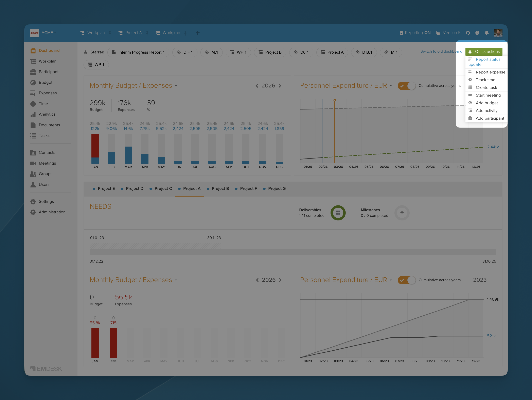Click the Deliverables completion ring icon

(338, 213)
